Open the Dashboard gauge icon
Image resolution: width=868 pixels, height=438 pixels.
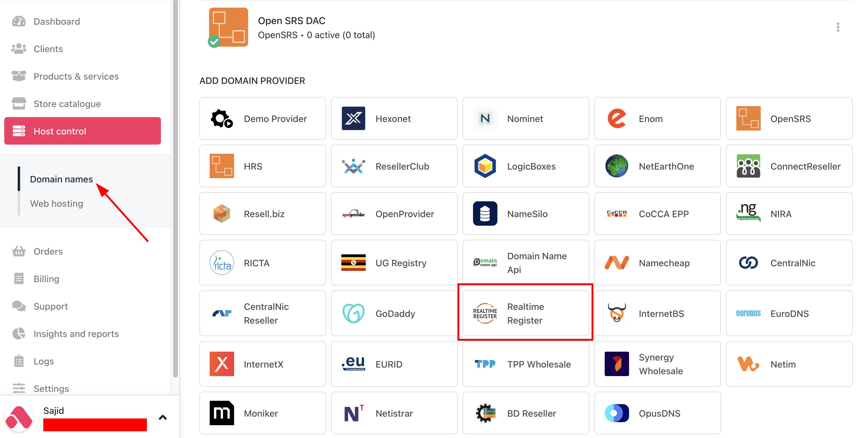(19, 21)
